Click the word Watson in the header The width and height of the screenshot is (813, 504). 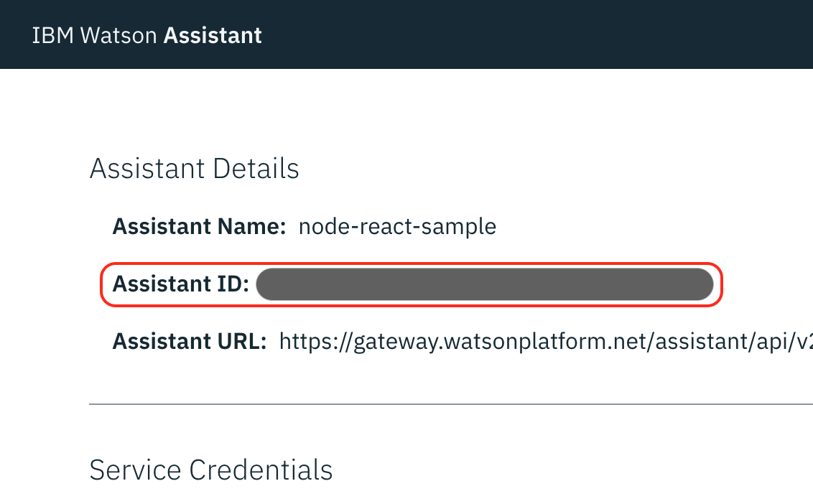pos(119,35)
